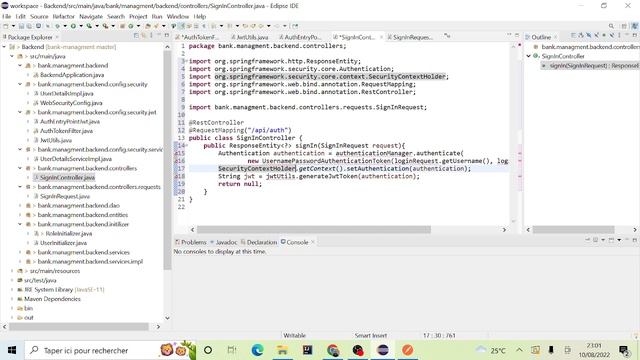Maximize the Console view
Viewport: 640px width, 360px height.
coord(635,240)
